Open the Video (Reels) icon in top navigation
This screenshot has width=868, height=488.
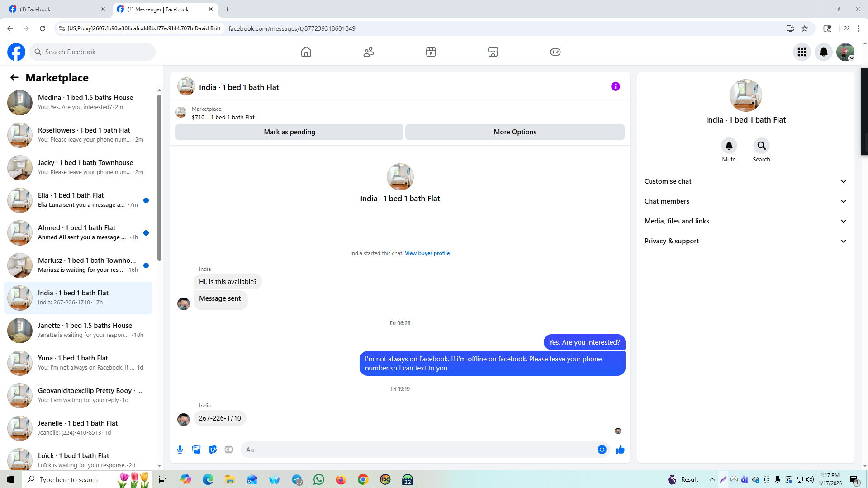click(x=431, y=52)
